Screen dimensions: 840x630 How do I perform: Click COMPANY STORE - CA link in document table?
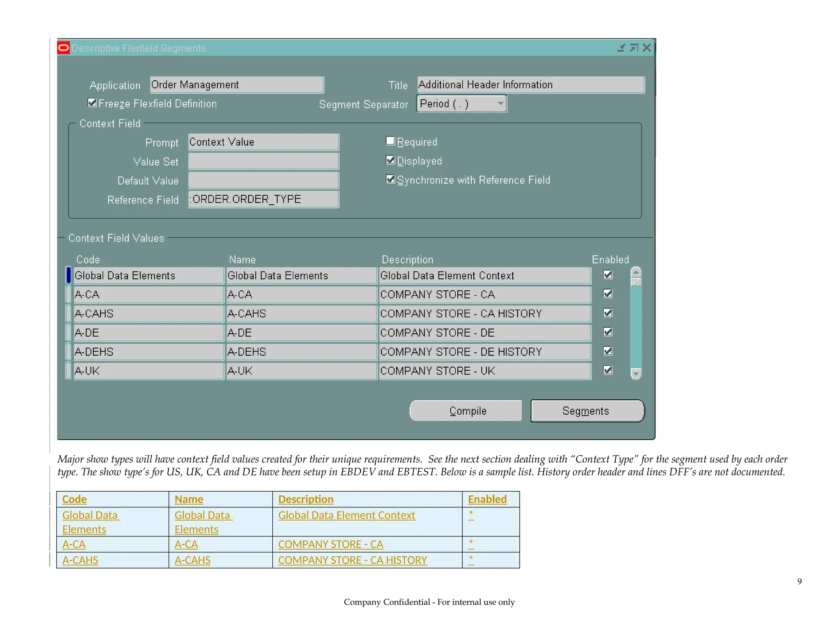coord(331,544)
